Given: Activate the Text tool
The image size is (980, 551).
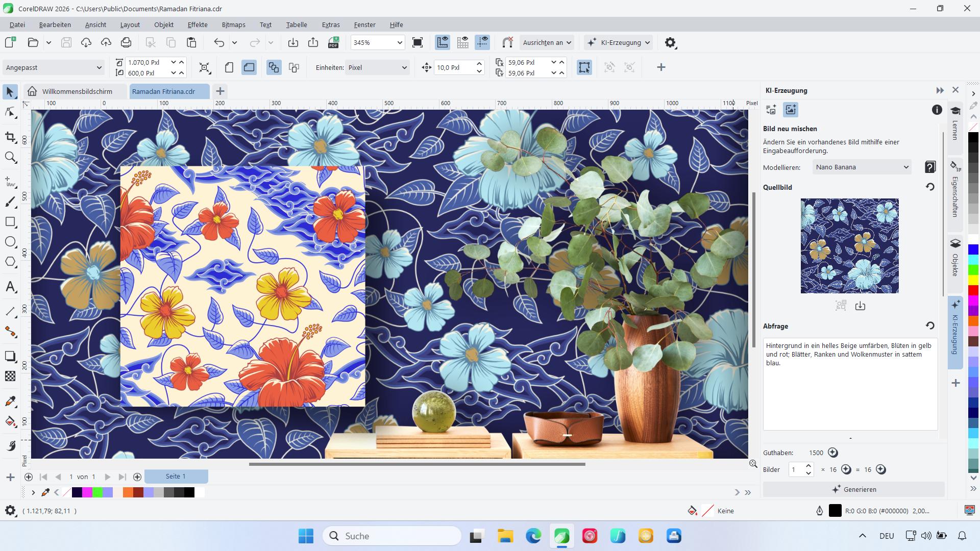Looking at the screenshot, I should (11, 287).
